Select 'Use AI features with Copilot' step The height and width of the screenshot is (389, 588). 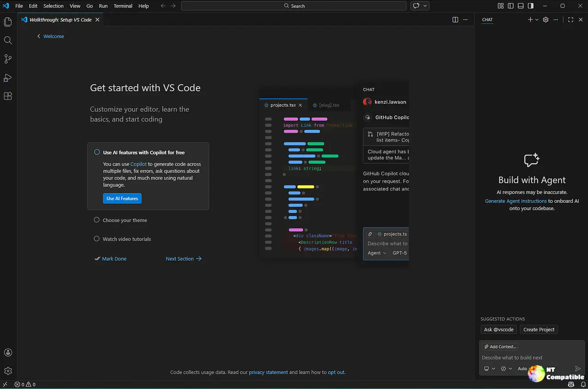click(143, 153)
